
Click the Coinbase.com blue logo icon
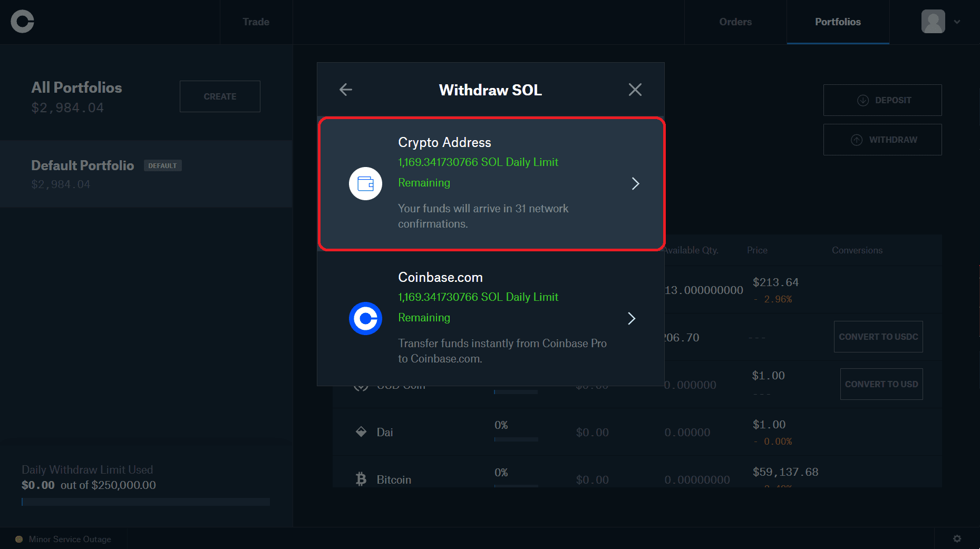tap(365, 318)
